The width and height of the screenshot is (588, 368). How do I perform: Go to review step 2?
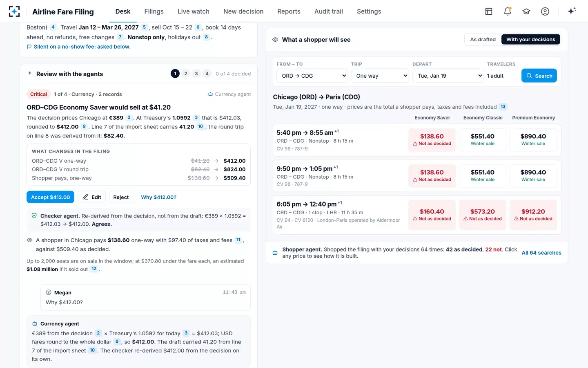click(186, 74)
